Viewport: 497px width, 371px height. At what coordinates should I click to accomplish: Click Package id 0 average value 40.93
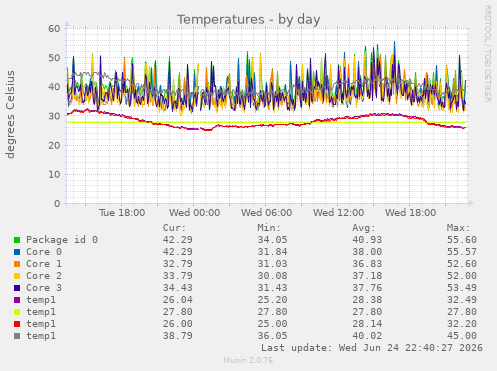[367, 240]
